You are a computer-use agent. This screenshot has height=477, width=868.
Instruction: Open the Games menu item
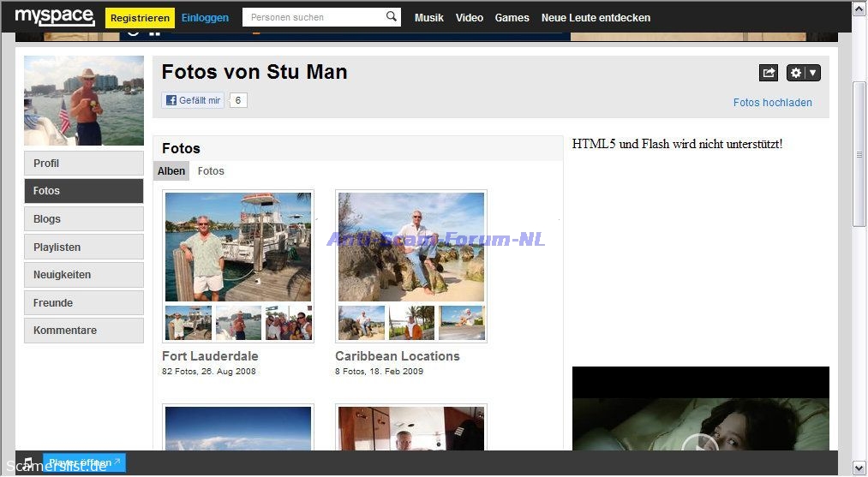(512, 18)
